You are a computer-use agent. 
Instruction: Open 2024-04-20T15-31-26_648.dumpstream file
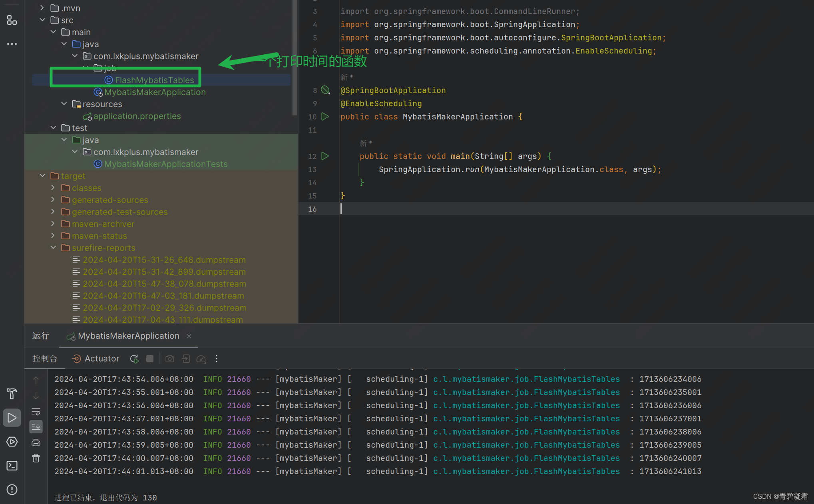tap(164, 260)
